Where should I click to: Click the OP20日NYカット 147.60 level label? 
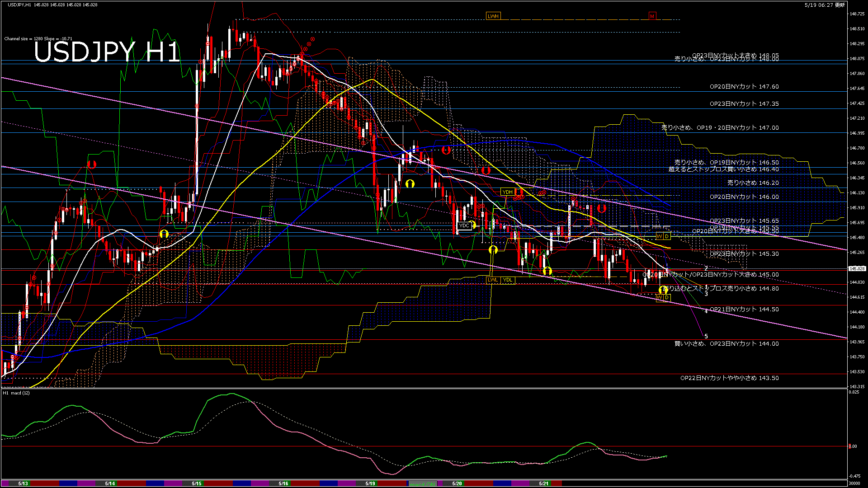pos(744,87)
